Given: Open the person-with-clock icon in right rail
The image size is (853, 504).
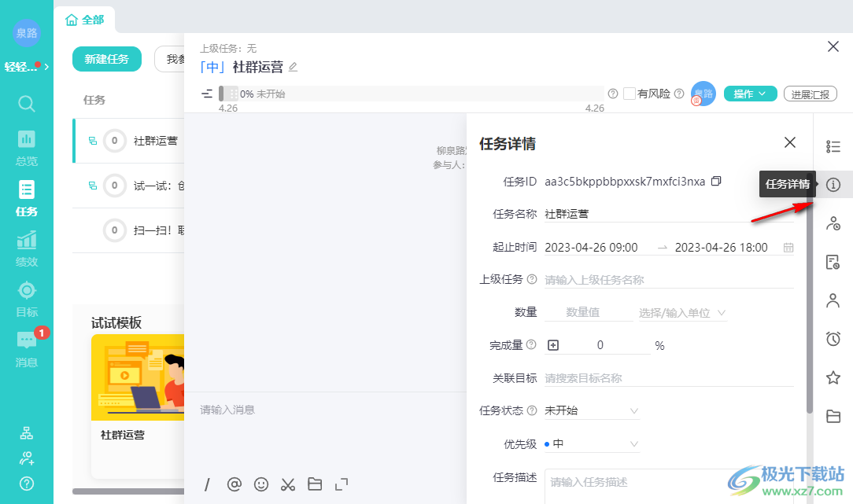Looking at the screenshot, I should pos(833,223).
